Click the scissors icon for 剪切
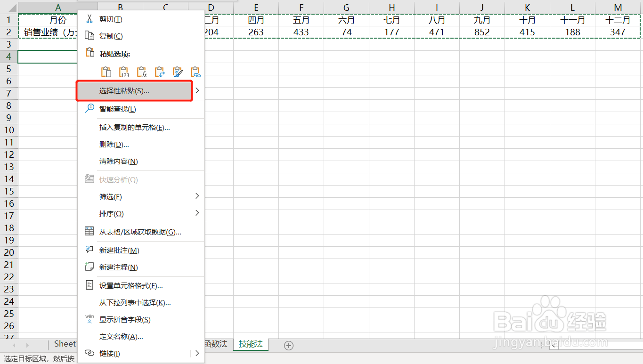Image resolution: width=643 pixels, height=364 pixels. (90, 19)
